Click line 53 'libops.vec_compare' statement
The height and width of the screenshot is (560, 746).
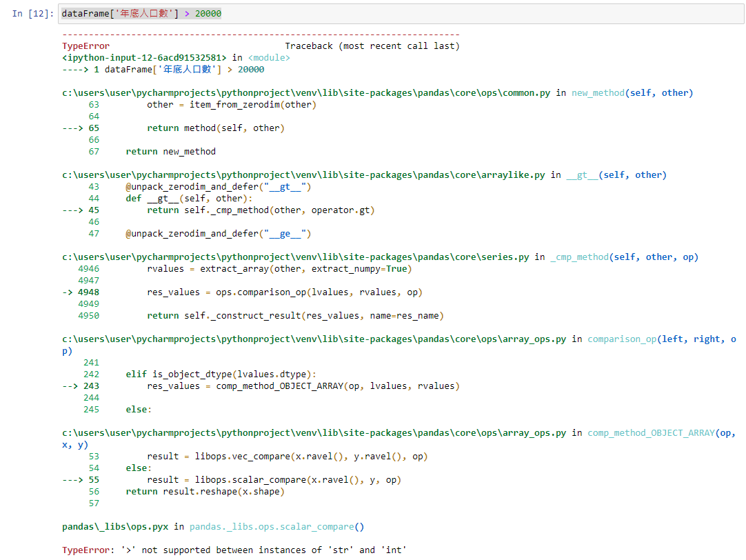click(288, 457)
